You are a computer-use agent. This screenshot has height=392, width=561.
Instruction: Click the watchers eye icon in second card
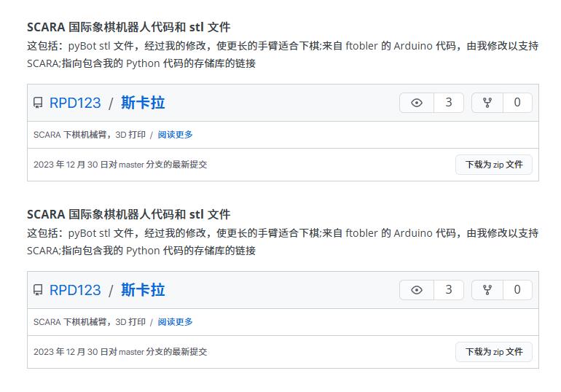(x=417, y=290)
